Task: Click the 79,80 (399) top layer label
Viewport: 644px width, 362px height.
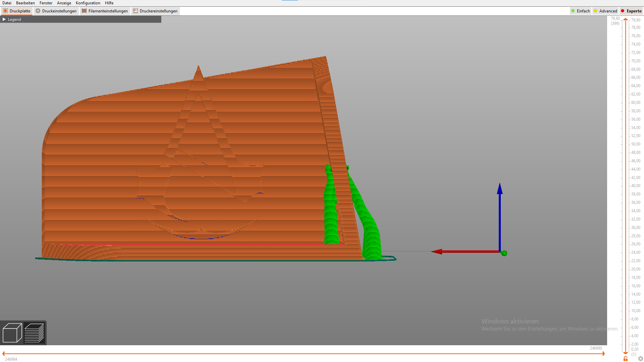Action: click(x=615, y=21)
